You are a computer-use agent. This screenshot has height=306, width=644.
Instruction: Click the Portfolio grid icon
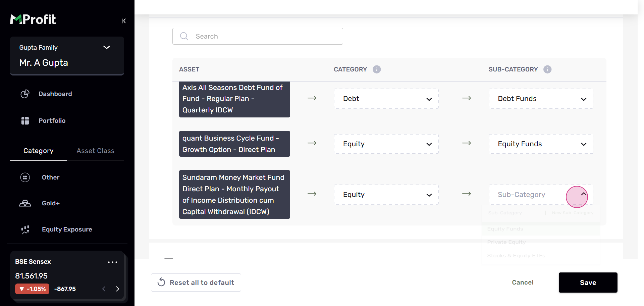pos(25,121)
